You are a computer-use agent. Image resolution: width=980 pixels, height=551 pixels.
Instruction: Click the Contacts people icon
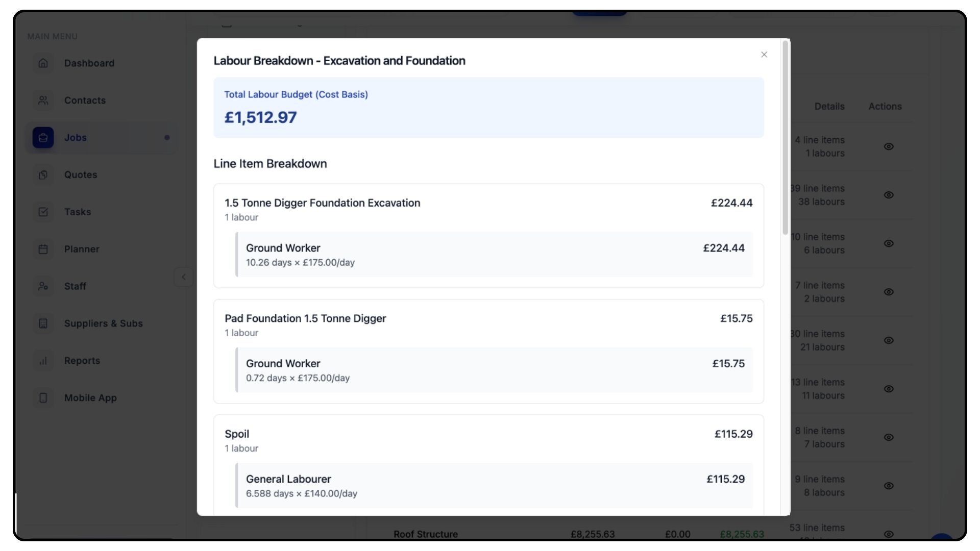pos(43,101)
